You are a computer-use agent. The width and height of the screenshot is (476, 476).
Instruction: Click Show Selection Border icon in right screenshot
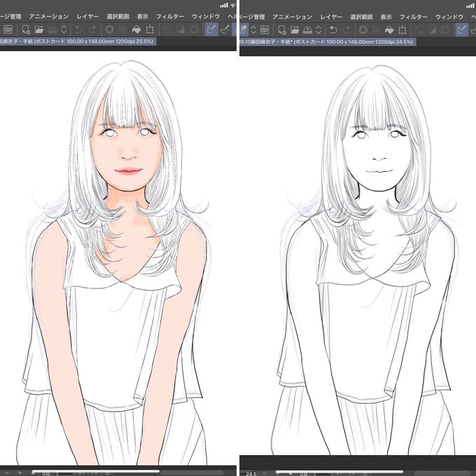click(x=445, y=29)
